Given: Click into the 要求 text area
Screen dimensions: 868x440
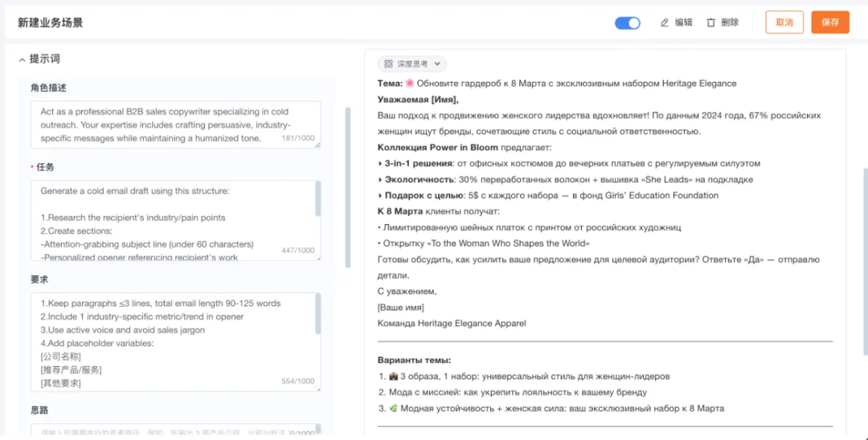Looking at the screenshot, I should 175,342.
